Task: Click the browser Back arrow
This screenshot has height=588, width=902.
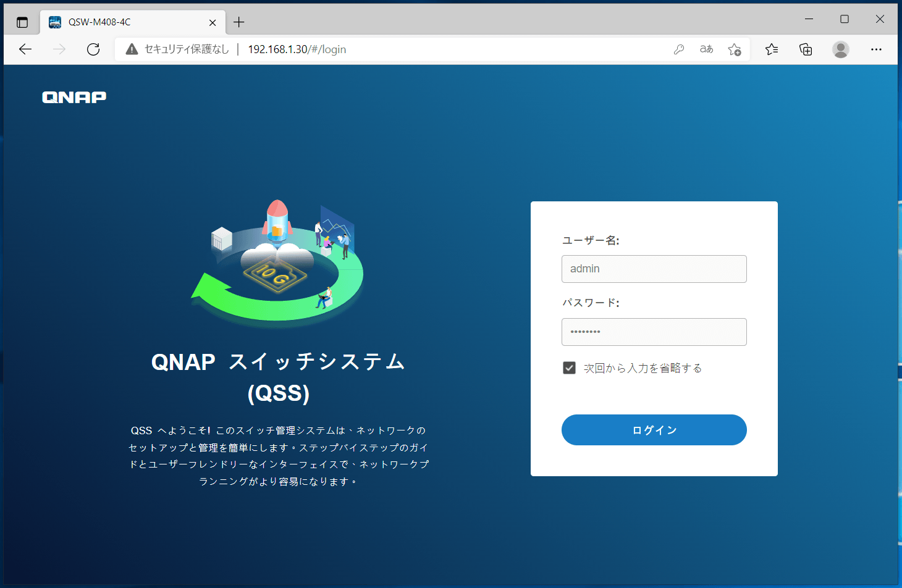Action: pos(25,49)
